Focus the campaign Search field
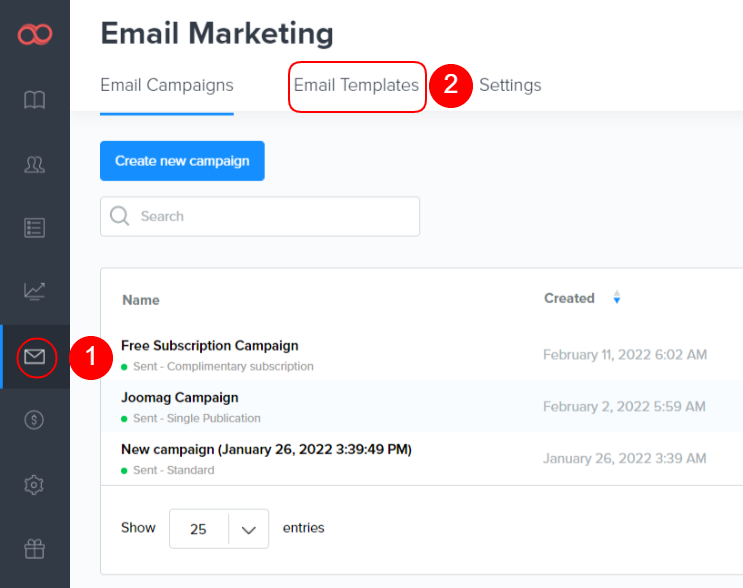743x588 pixels. tap(270, 216)
